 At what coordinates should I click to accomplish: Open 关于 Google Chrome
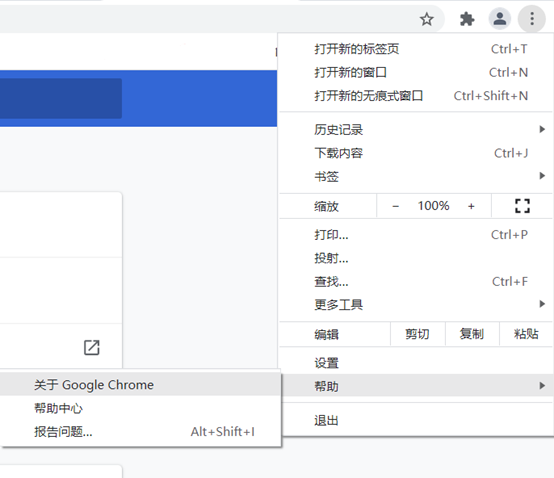click(140, 384)
